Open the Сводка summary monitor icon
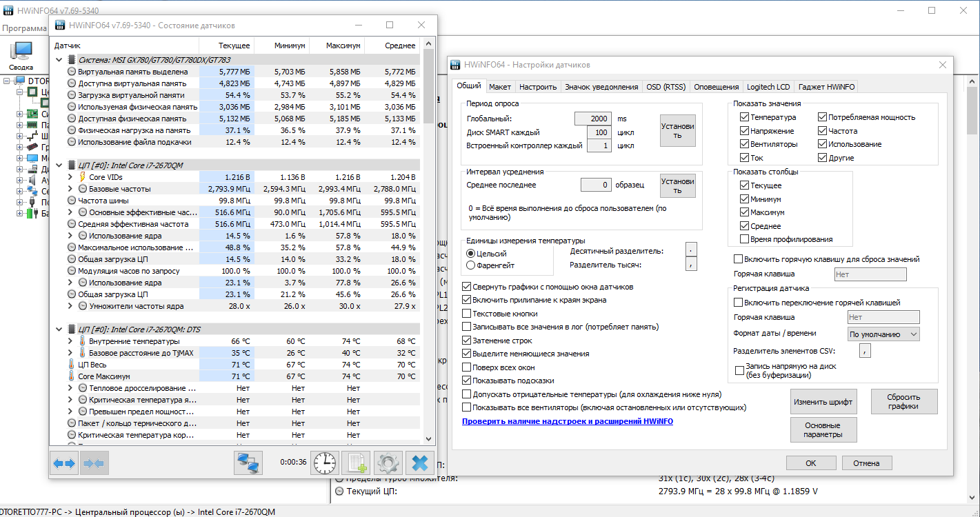 point(21,55)
